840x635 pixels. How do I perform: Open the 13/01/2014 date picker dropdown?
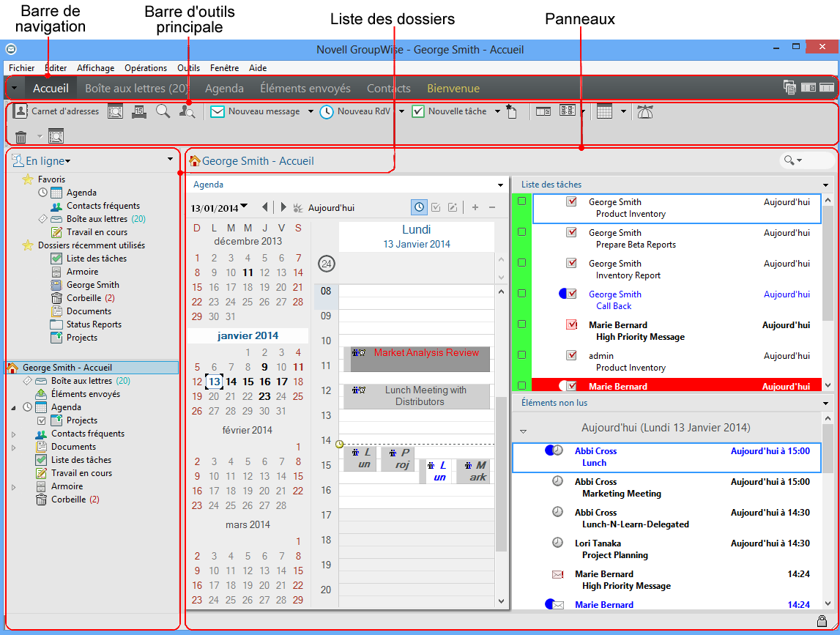(x=245, y=206)
